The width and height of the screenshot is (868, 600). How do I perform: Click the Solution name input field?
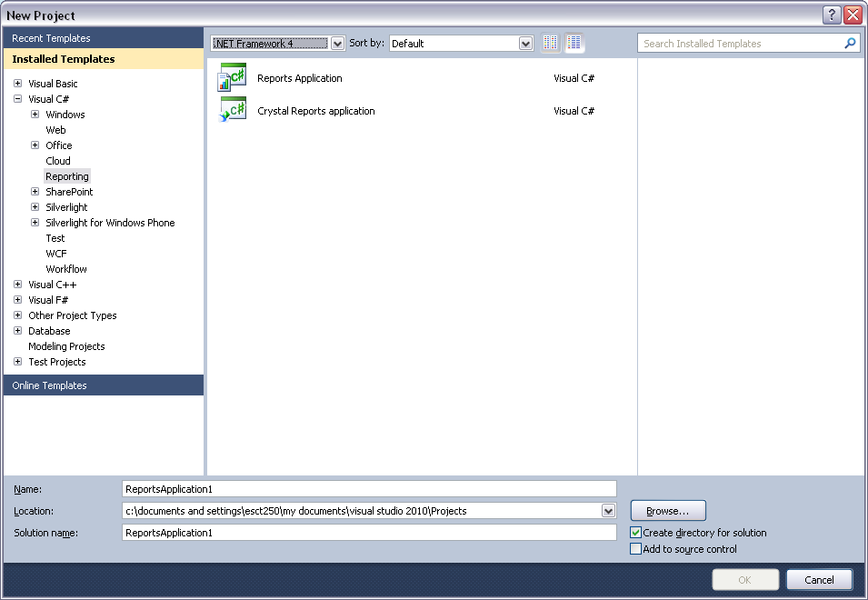[x=369, y=533]
